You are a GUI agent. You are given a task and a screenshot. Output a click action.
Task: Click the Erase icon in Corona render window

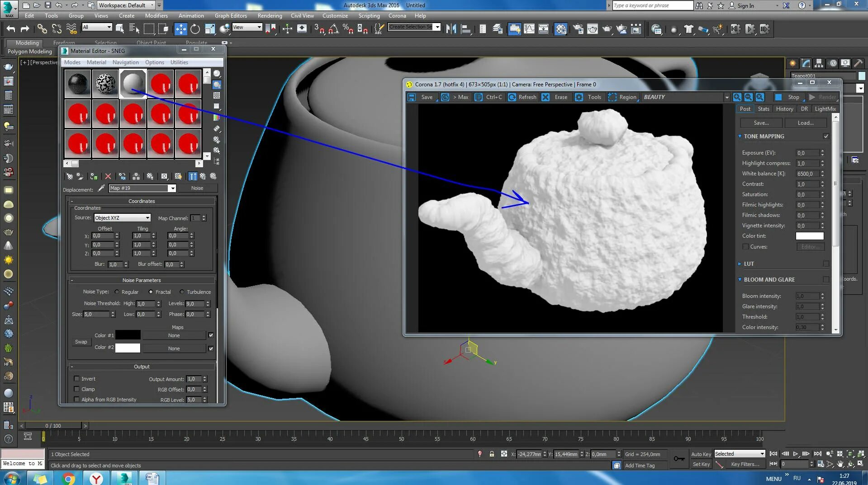pos(546,97)
